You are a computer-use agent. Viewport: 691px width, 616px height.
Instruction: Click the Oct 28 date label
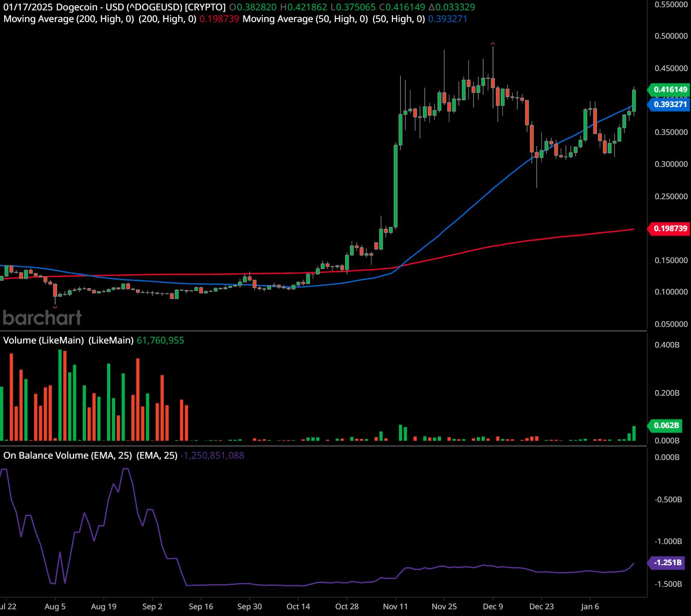(x=347, y=607)
